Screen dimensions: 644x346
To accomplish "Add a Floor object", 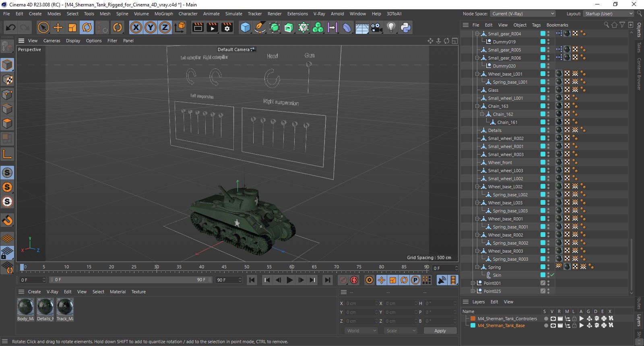I will pyautogui.click(x=362, y=27).
